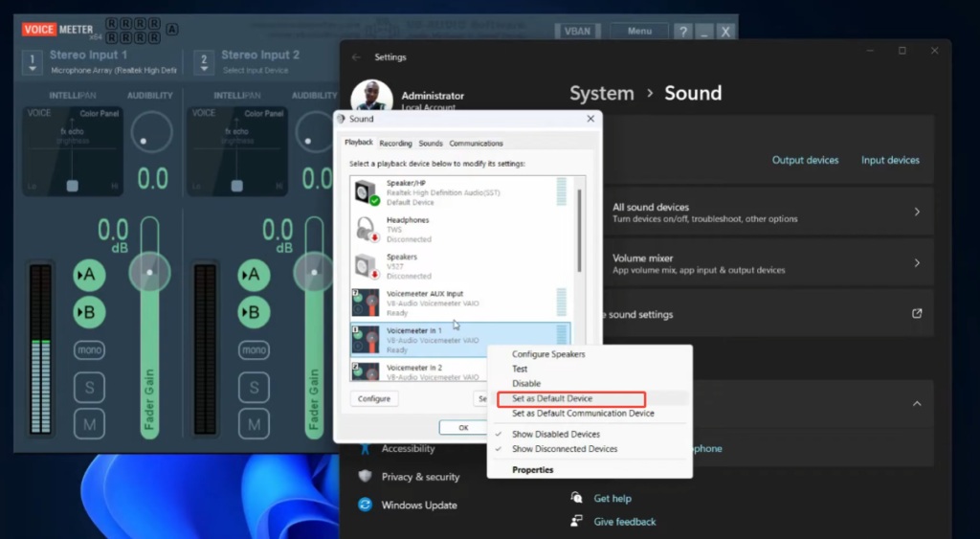The width and height of the screenshot is (980, 539).
Task: Open more sound settings external link icon
Action: click(x=917, y=314)
